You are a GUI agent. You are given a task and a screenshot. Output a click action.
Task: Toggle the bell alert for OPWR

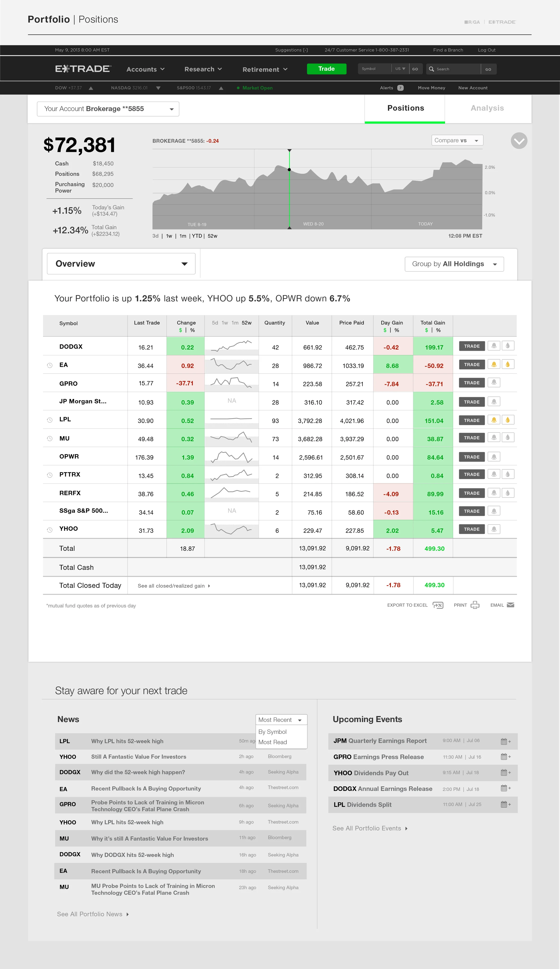click(x=494, y=456)
